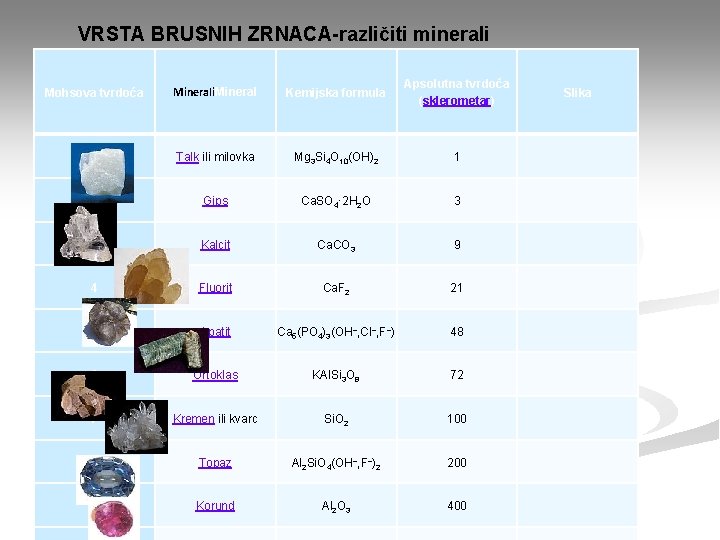Click the topaz formula Al2SiO4(OH-,F-)2
Viewport: 720px width, 540px height.
click(336, 463)
